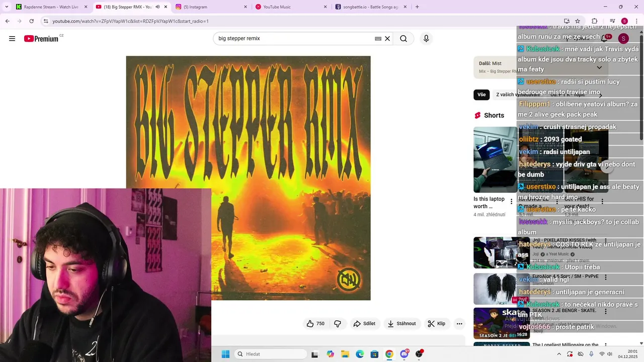
Task: Open the YouTube account avatar menu
Action: 623,39
